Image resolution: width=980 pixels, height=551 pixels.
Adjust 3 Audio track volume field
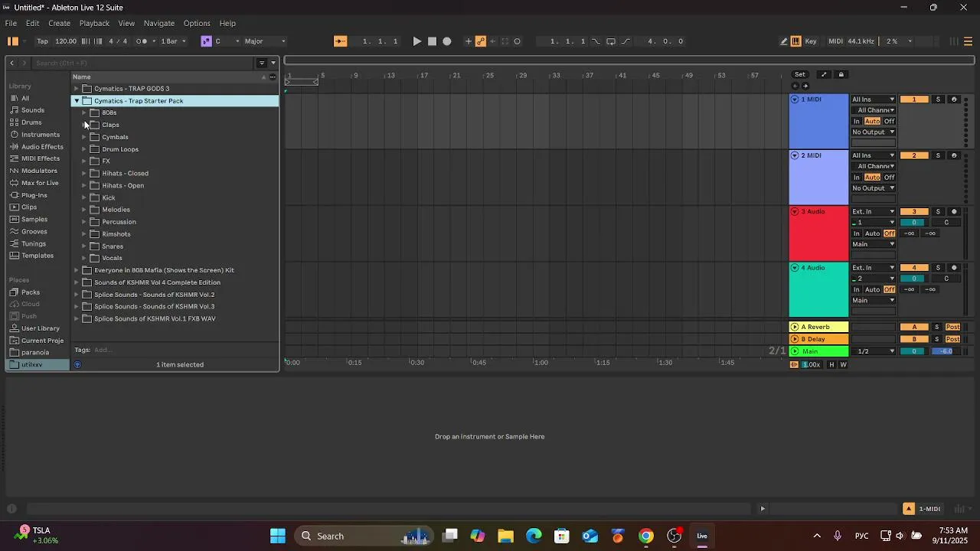point(914,223)
